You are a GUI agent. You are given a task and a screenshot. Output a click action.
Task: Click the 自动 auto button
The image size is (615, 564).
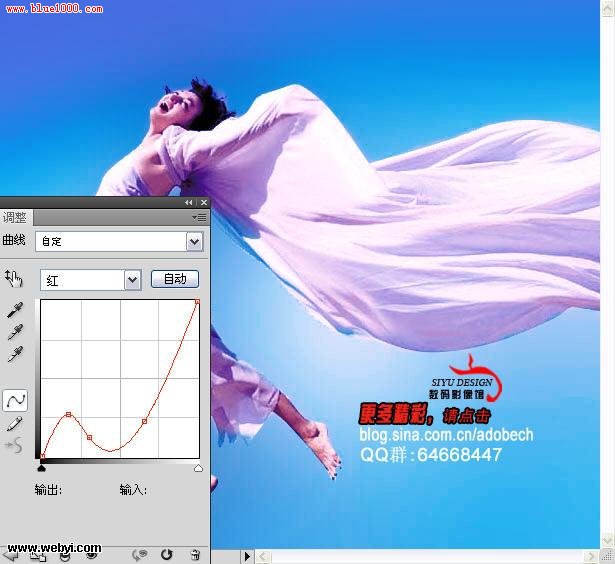[x=175, y=279]
